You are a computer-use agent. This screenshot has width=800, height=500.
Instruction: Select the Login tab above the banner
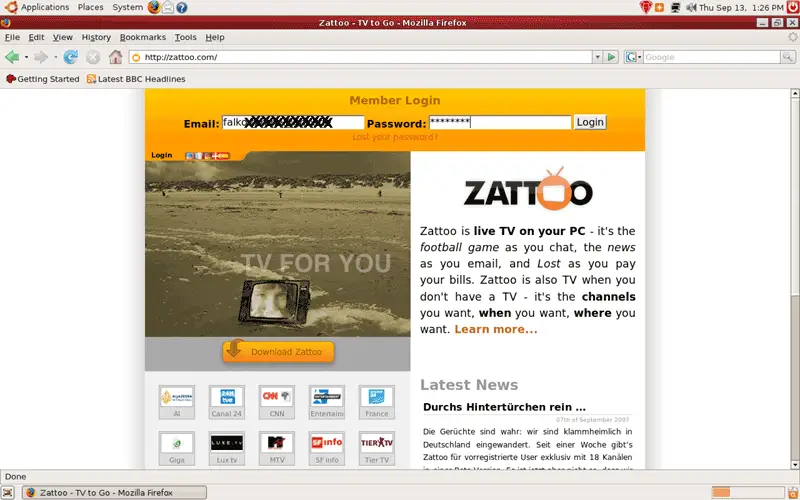[162, 155]
